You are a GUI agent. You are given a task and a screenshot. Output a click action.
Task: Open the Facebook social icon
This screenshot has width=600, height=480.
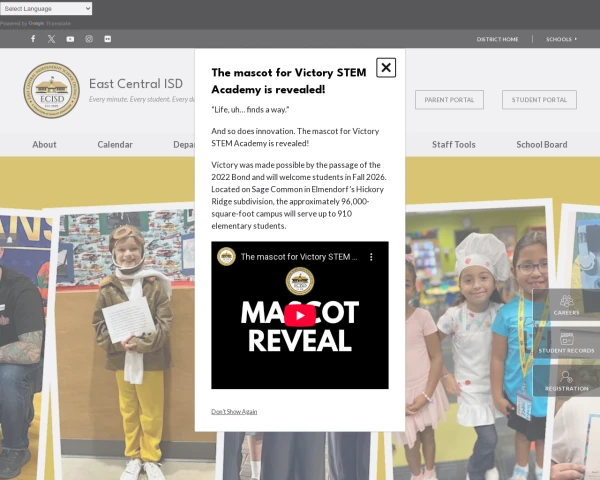point(33,39)
